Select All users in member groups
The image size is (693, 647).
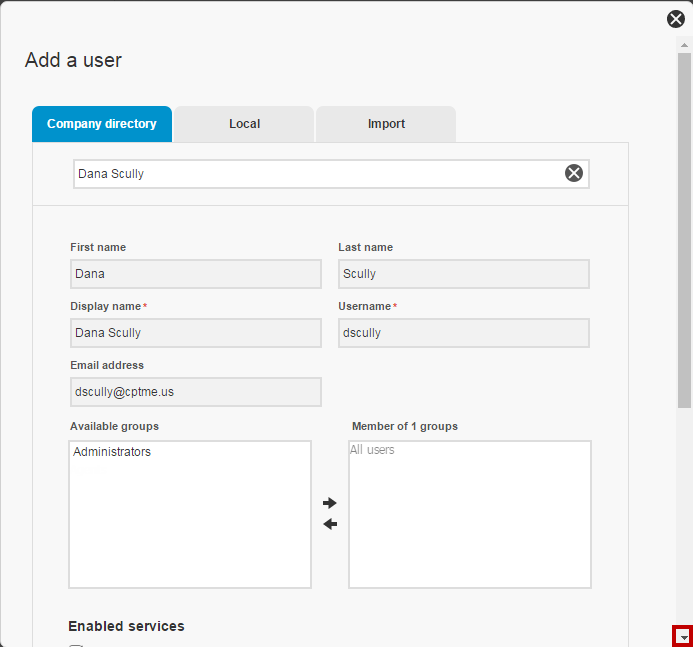tap(372, 450)
